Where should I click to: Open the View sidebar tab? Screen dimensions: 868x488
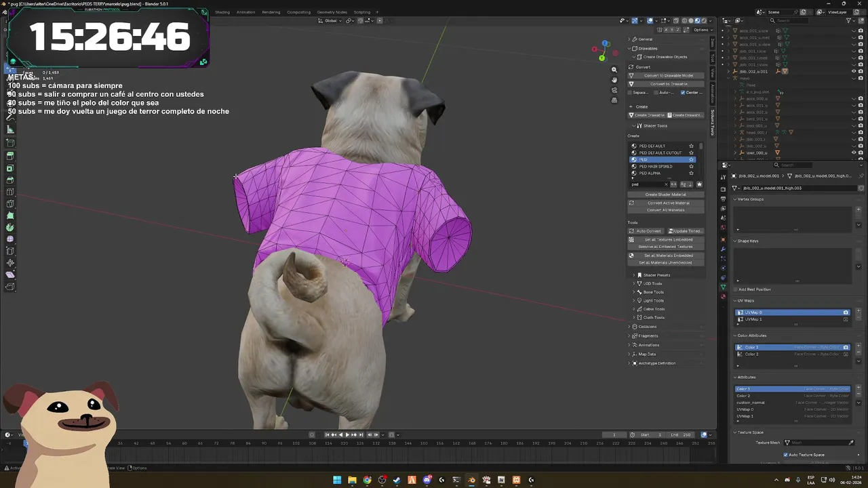713,73
